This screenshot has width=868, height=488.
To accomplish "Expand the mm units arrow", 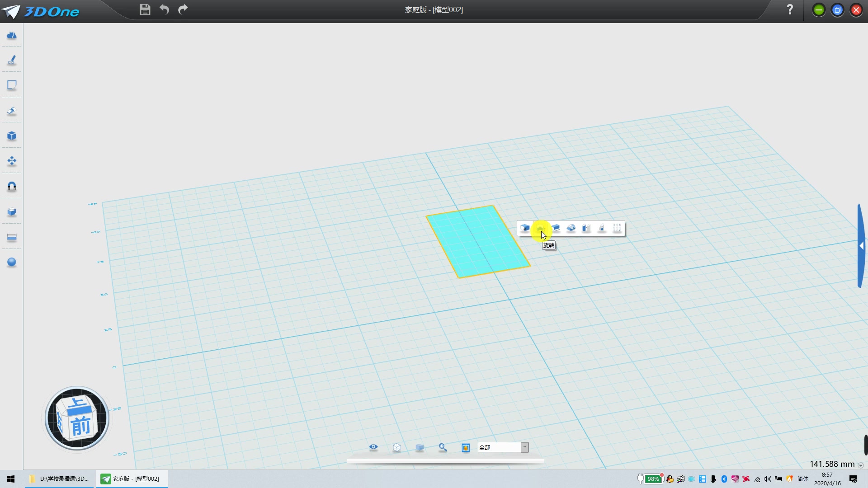I will click(x=861, y=465).
